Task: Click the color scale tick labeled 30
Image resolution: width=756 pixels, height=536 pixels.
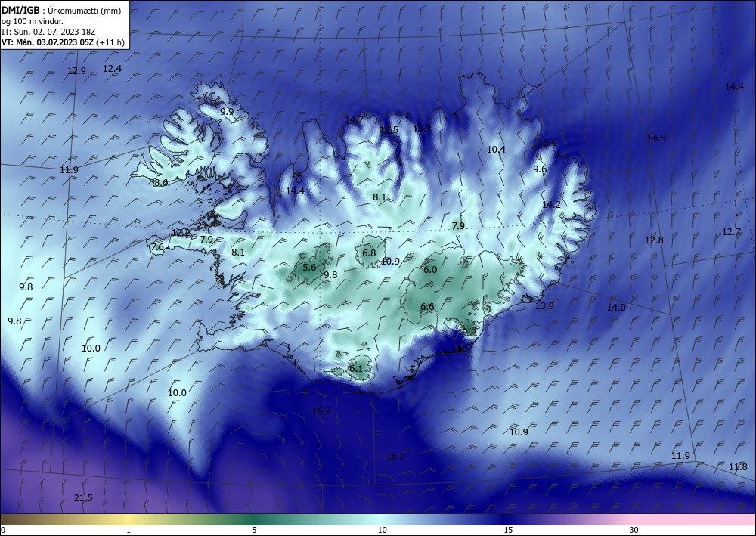Action: pos(634,530)
